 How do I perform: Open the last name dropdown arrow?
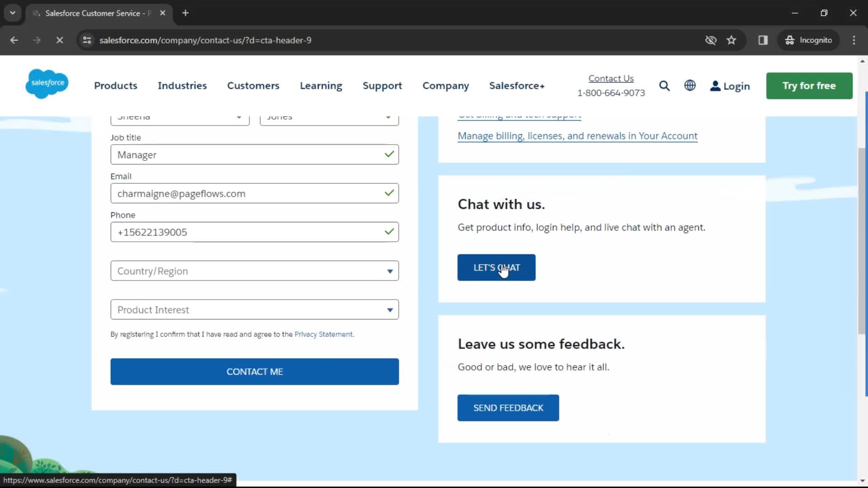point(388,117)
